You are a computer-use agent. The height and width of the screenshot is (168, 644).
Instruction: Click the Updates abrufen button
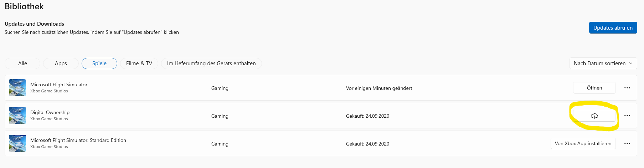(613, 28)
